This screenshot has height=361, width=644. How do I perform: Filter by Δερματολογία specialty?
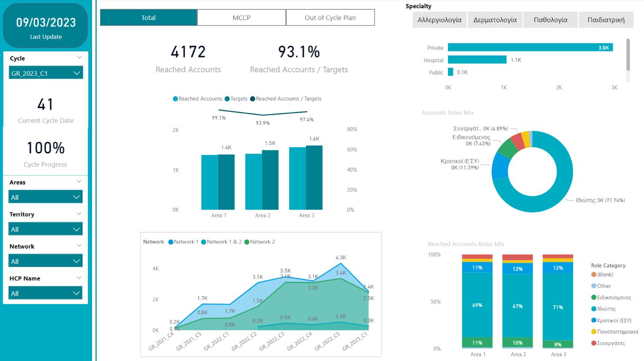pyautogui.click(x=495, y=20)
